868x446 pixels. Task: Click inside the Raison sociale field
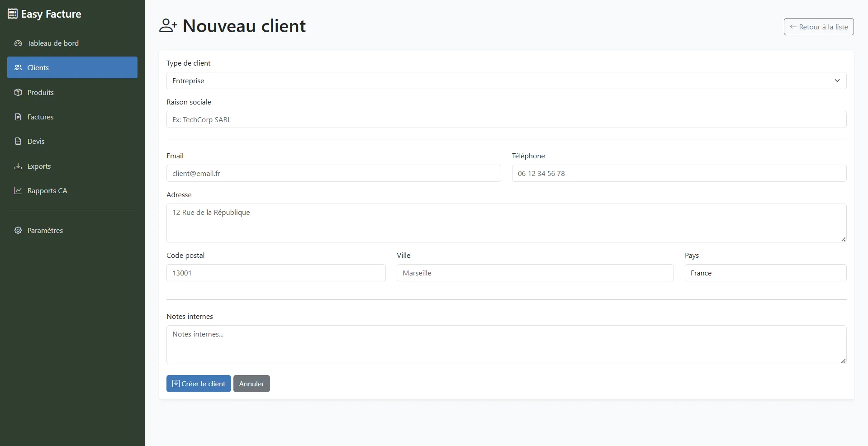506,119
